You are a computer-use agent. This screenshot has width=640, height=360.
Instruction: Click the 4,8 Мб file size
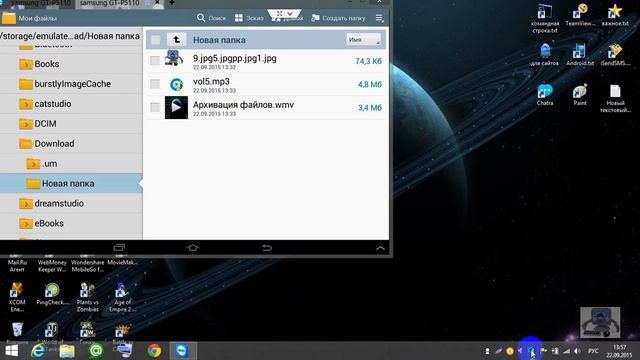370,84
